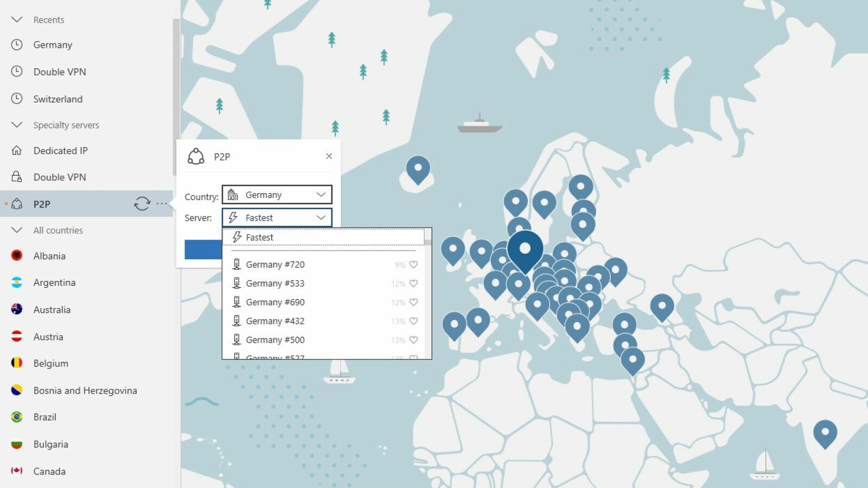Select the Germany #690 server
Screen dimensions: 868x488
[275, 302]
